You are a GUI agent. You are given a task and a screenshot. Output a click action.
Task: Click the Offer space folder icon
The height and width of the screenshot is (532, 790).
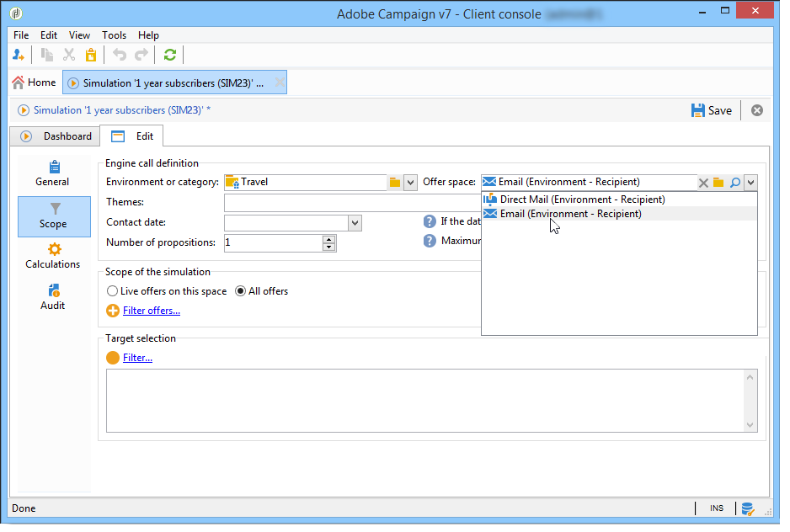pos(718,184)
